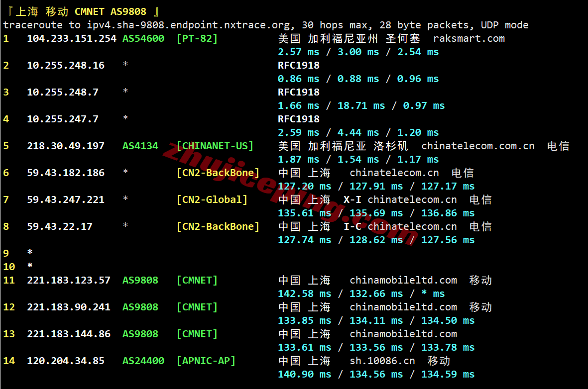Select hop 5 IP 218.30.49.197
Image resolution: width=588 pixels, height=389 pixels.
coord(65,146)
